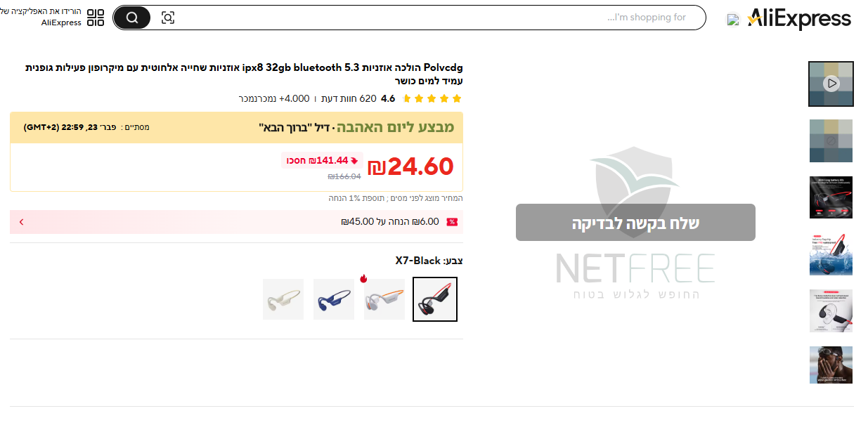Select the beige headphone color variant

coord(283,299)
